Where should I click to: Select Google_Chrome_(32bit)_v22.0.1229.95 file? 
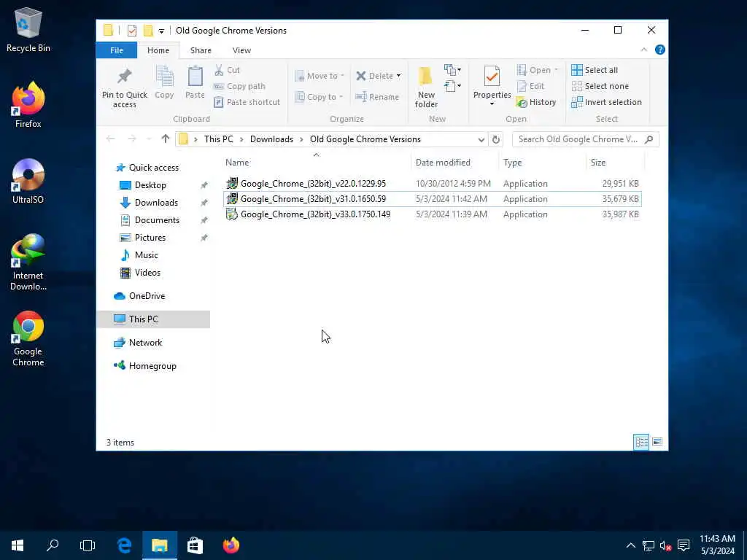point(433,183)
